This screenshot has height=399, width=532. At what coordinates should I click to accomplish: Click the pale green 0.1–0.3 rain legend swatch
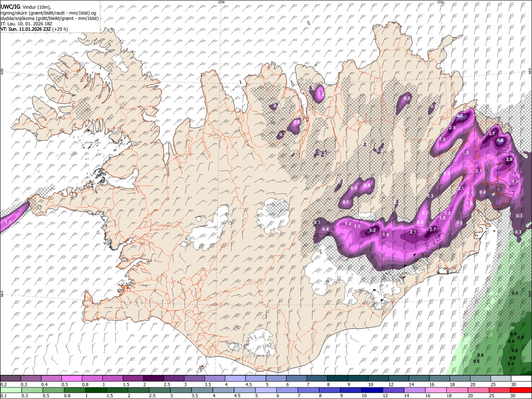tap(10, 390)
